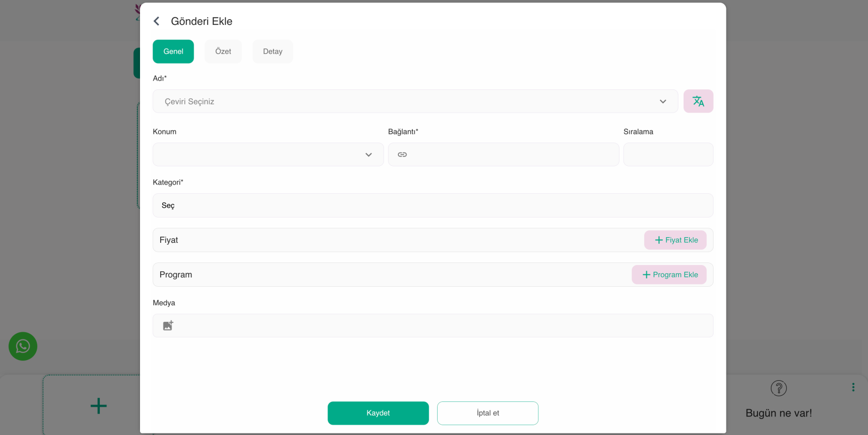Click the translate language icon button
868x435 pixels.
(x=698, y=101)
